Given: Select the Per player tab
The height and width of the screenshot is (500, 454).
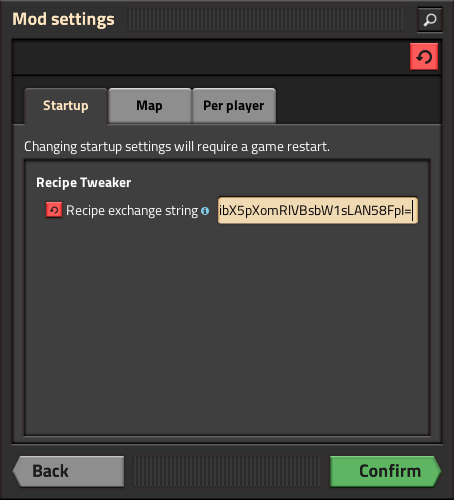Looking at the screenshot, I should coord(234,106).
